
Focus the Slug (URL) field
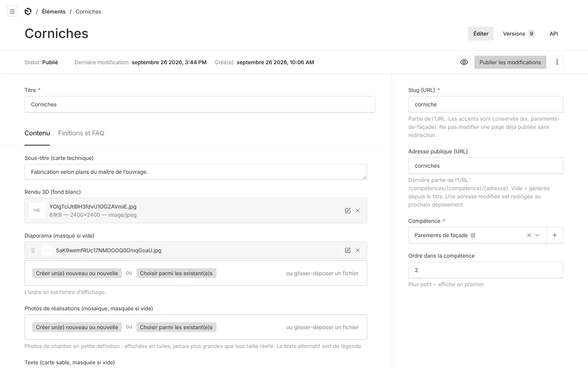tap(486, 104)
